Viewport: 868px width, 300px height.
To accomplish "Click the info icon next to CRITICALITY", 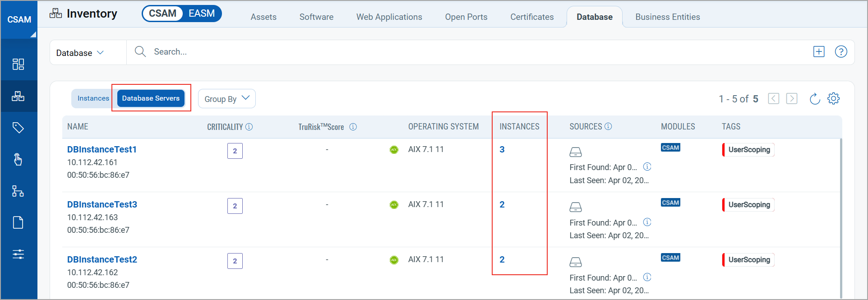I will 249,127.
